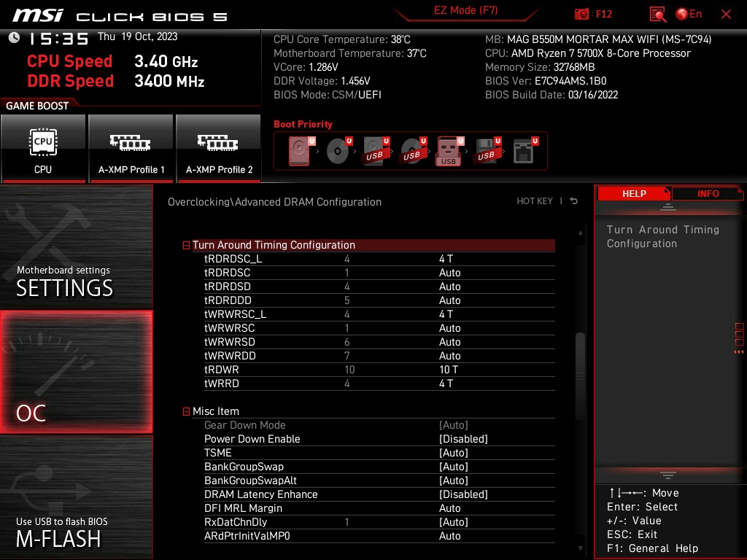Enable A-XMP Profile 2
This screenshot has width=747, height=560.
(219, 148)
